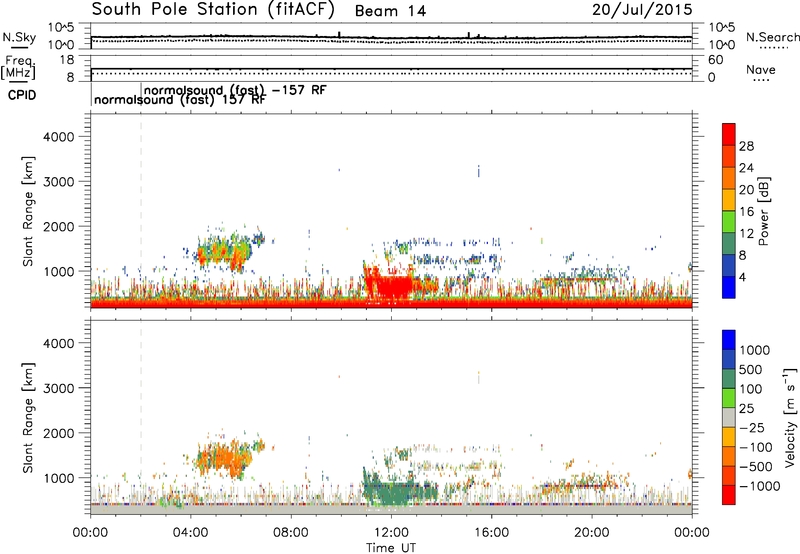Click the "4" label on power color bar
Screen dimensions: 800x554
pyautogui.click(x=743, y=278)
